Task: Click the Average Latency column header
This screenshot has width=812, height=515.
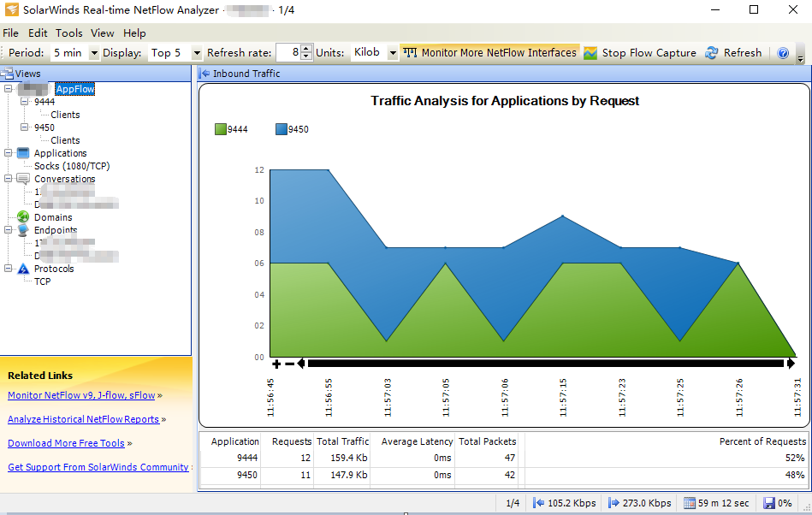Action: (x=417, y=441)
